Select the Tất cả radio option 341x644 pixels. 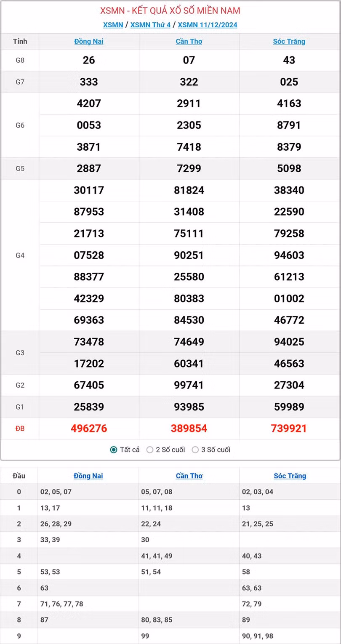click(114, 450)
